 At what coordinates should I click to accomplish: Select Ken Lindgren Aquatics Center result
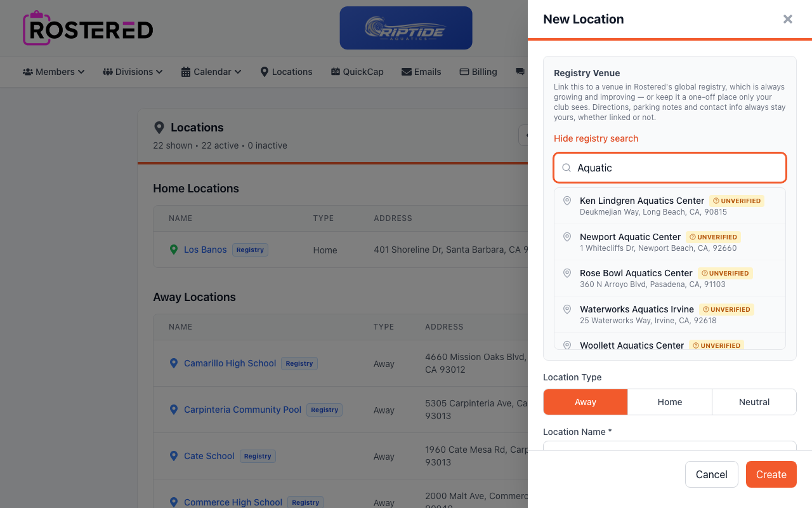click(x=670, y=206)
